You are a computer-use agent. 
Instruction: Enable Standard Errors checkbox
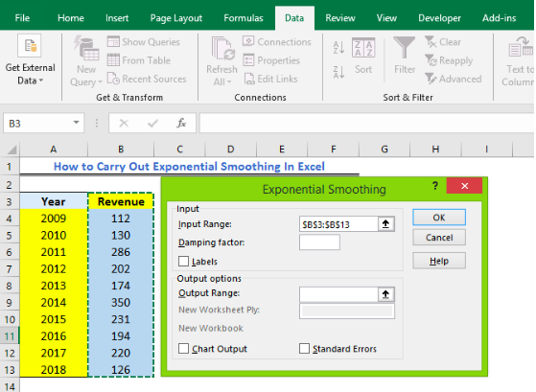coord(304,349)
